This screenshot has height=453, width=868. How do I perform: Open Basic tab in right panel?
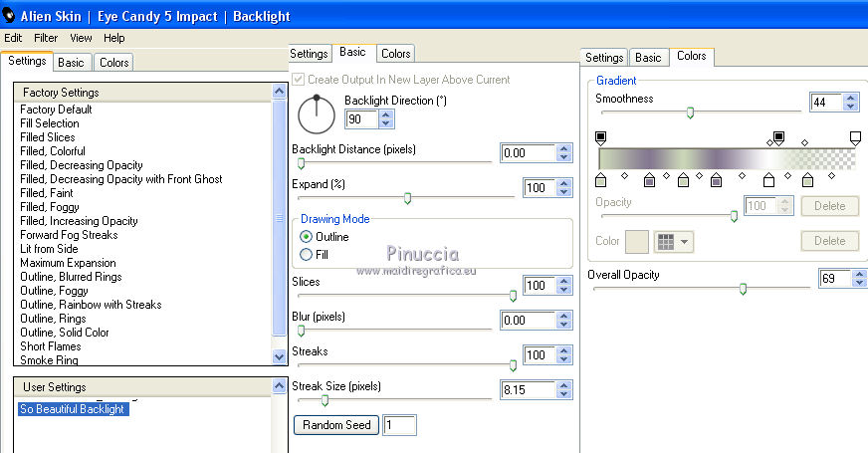pos(648,58)
